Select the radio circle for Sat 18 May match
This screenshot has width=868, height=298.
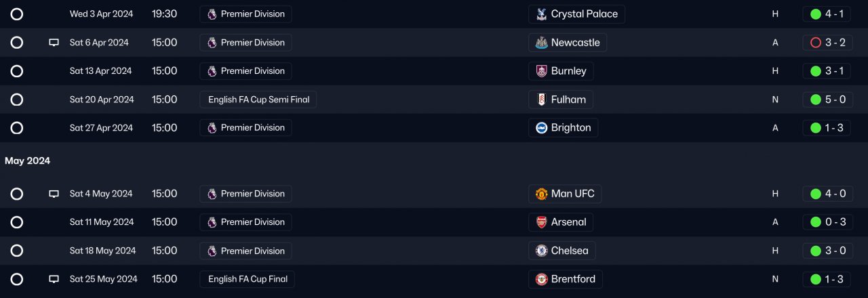click(x=17, y=251)
